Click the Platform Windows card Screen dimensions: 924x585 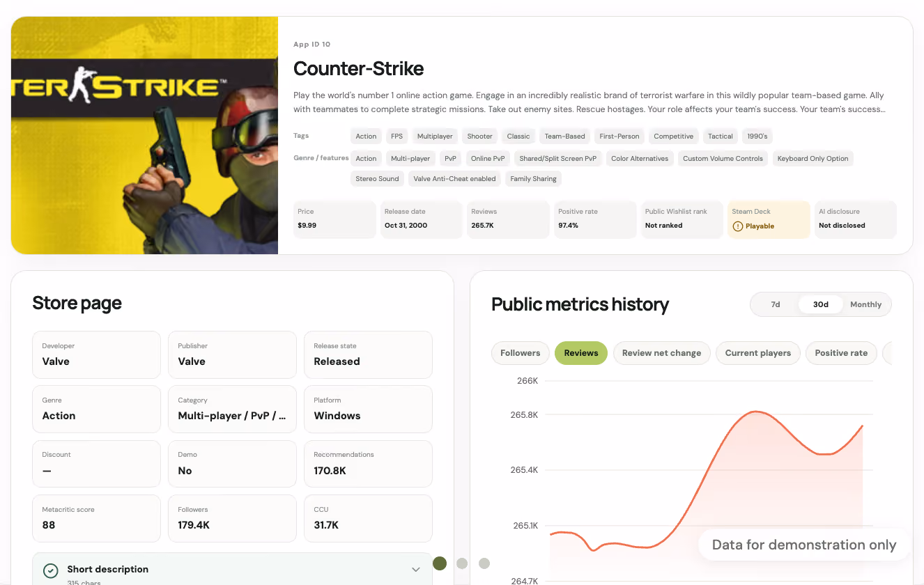[x=369, y=409]
